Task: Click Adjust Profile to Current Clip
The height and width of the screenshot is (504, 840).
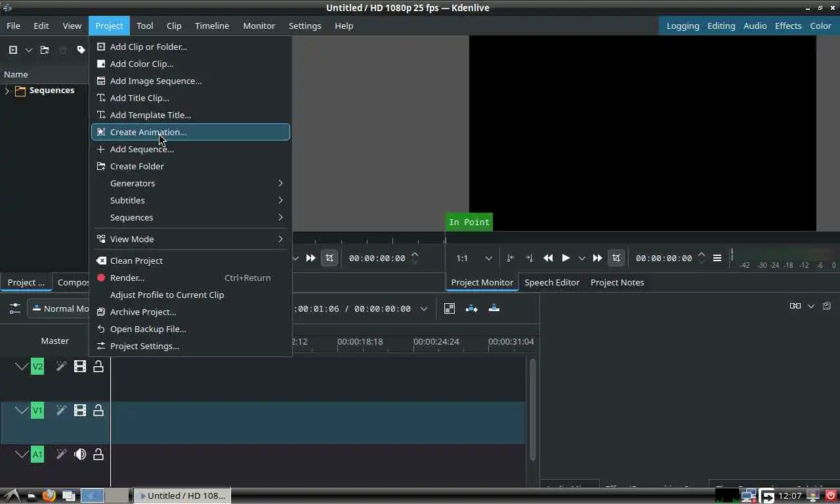Action: coord(191,295)
